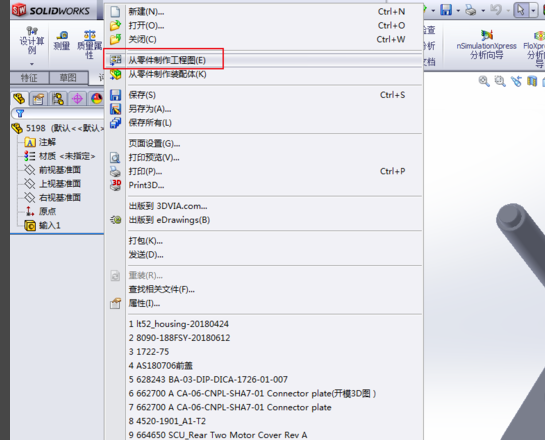Select the Right Plane (右视基准面)
545x440 pixels.
coord(52,198)
